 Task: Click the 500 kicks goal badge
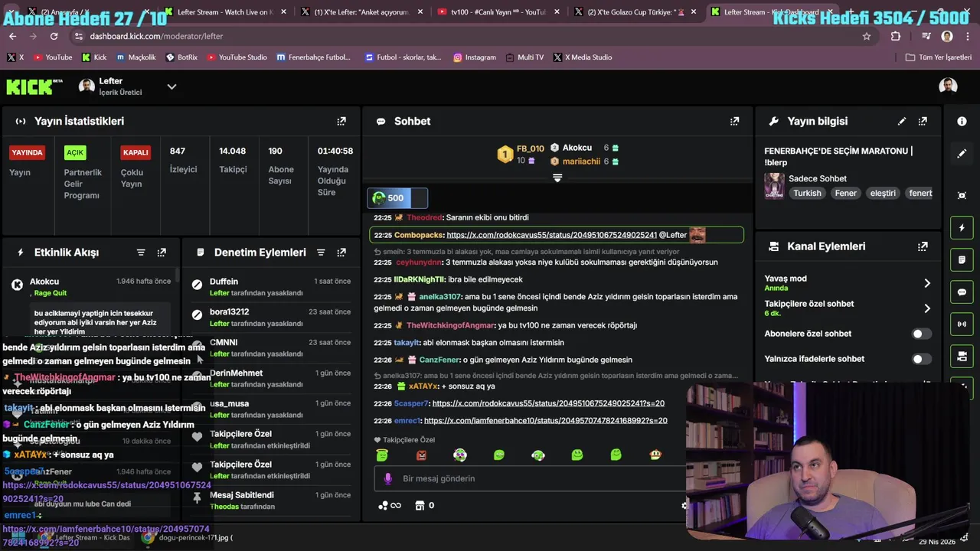coord(397,198)
